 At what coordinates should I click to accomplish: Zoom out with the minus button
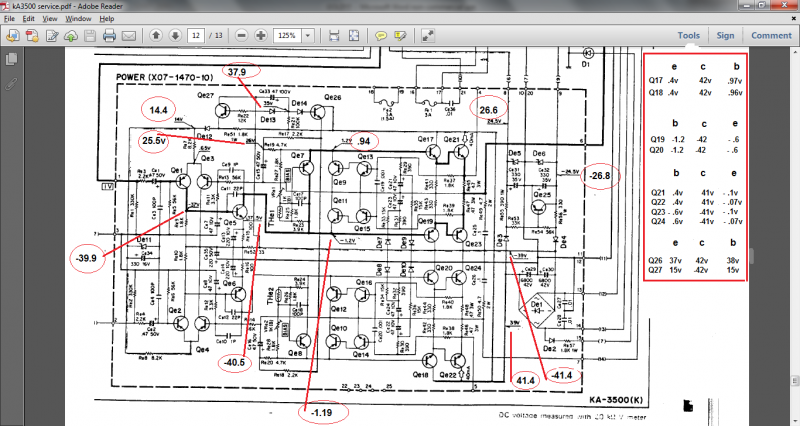coord(242,36)
